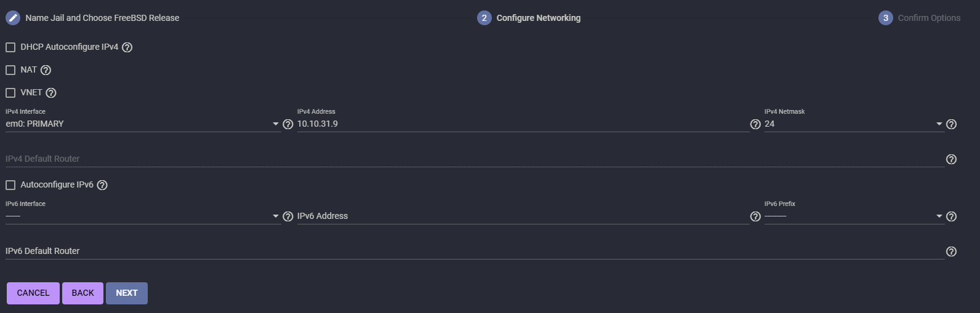Click the NEXT button
Viewport: 980px width, 313px height.
click(x=127, y=293)
